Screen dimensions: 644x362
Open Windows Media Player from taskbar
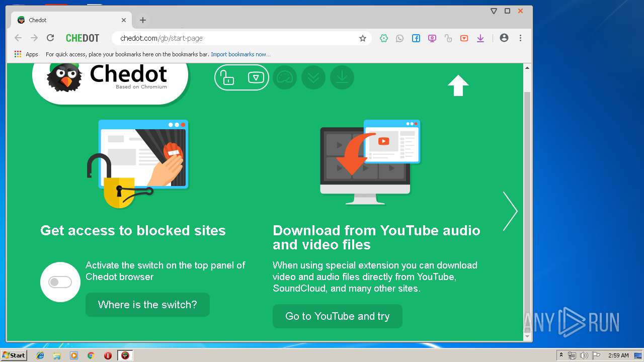(74, 355)
